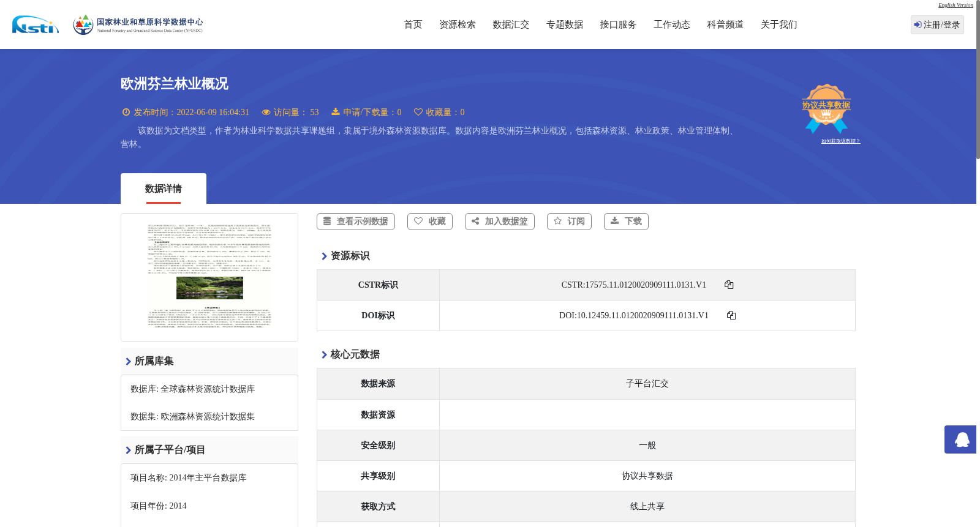Collapse the 资源标识 section

345,256
